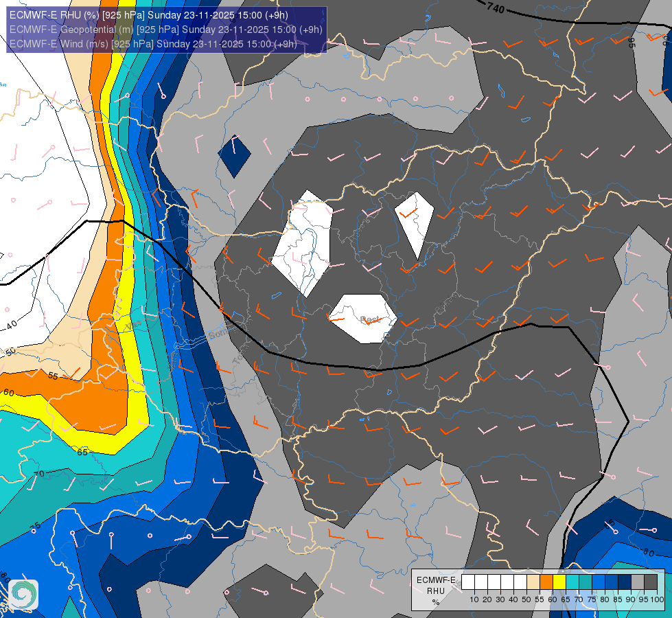Click the legend title ECMWF-E RHU %
The width and height of the screenshot is (672, 618).
[436, 591]
